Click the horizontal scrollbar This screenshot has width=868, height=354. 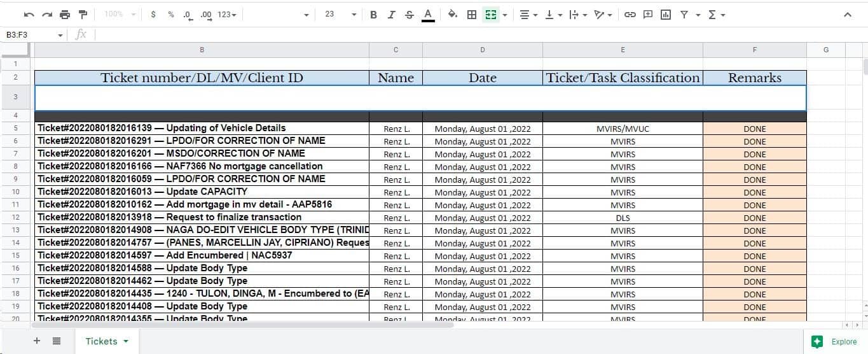(242, 325)
